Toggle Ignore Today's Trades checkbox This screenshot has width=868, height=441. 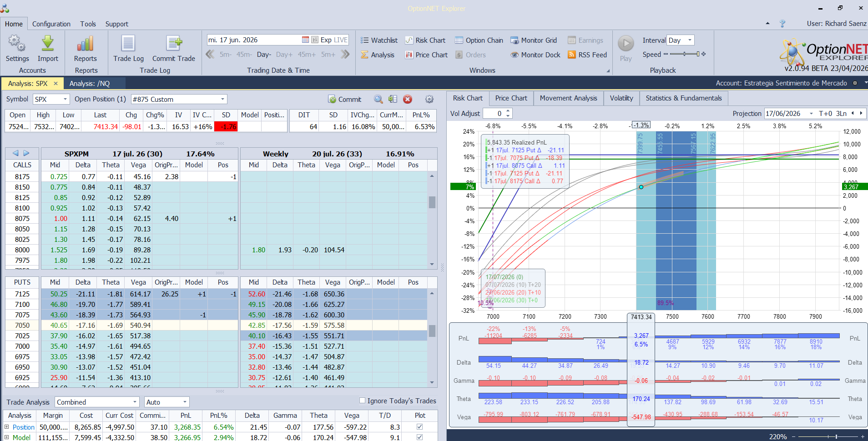click(x=362, y=401)
